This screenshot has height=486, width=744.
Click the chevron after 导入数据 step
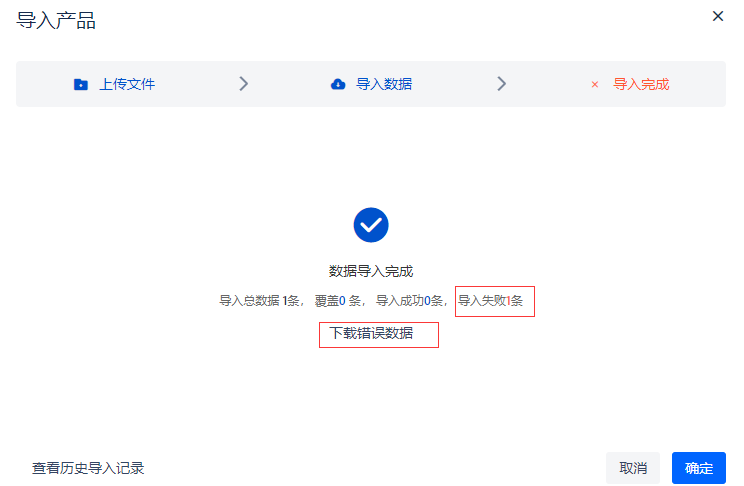502,84
